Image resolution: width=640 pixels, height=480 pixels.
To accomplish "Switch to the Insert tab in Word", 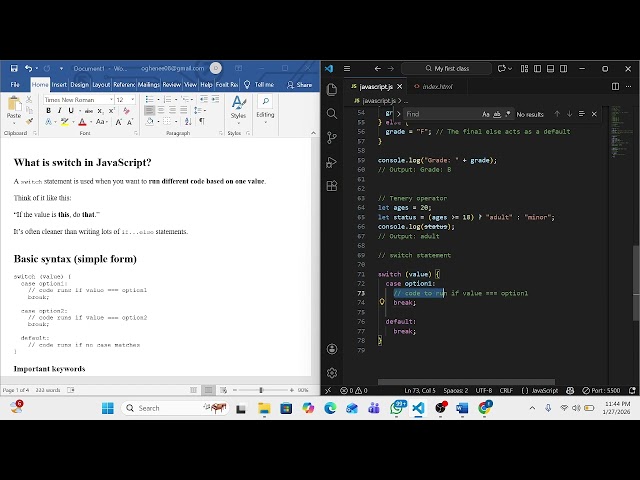I will pyautogui.click(x=59, y=84).
